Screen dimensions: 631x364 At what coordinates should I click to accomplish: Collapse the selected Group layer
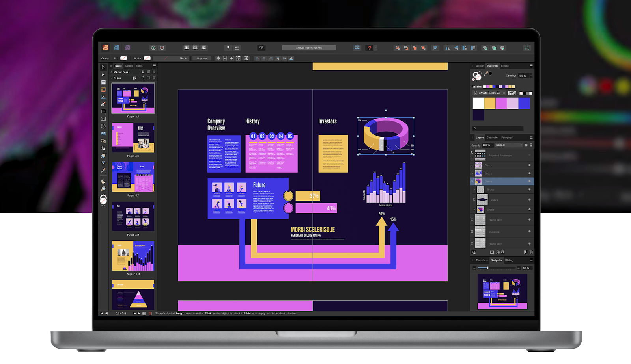(472, 181)
